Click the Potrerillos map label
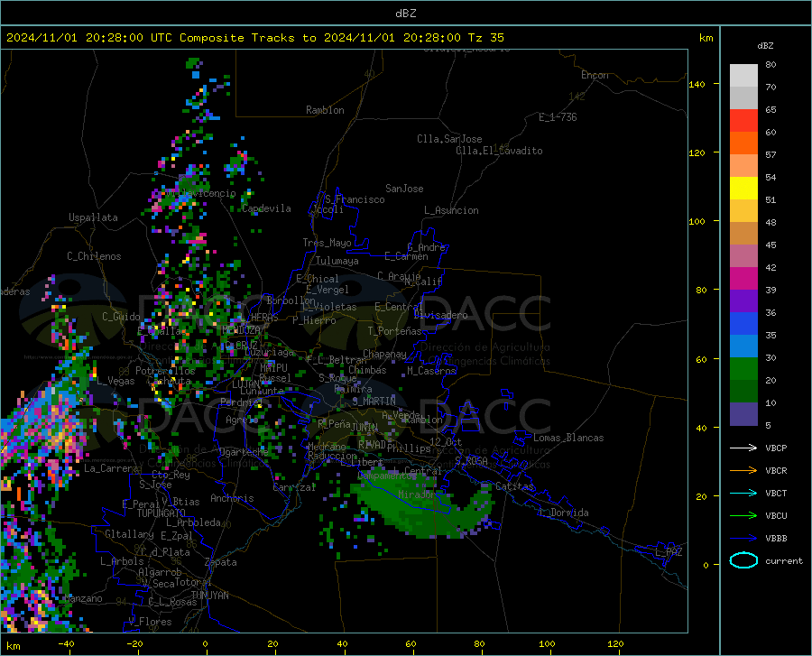This screenshot has width=812, height=656. pyautogui.click(x=165, y=371)
